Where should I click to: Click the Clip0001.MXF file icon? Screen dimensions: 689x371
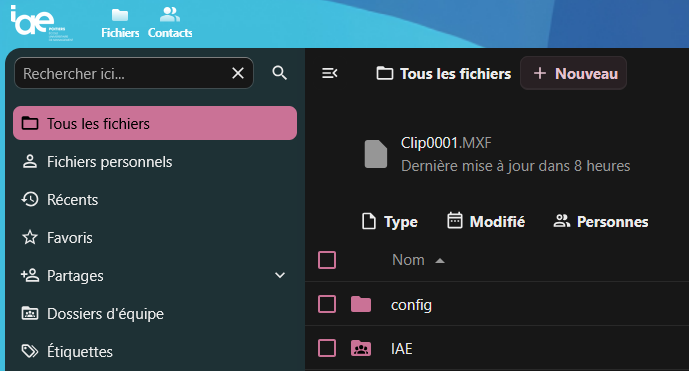pos(376,154)
